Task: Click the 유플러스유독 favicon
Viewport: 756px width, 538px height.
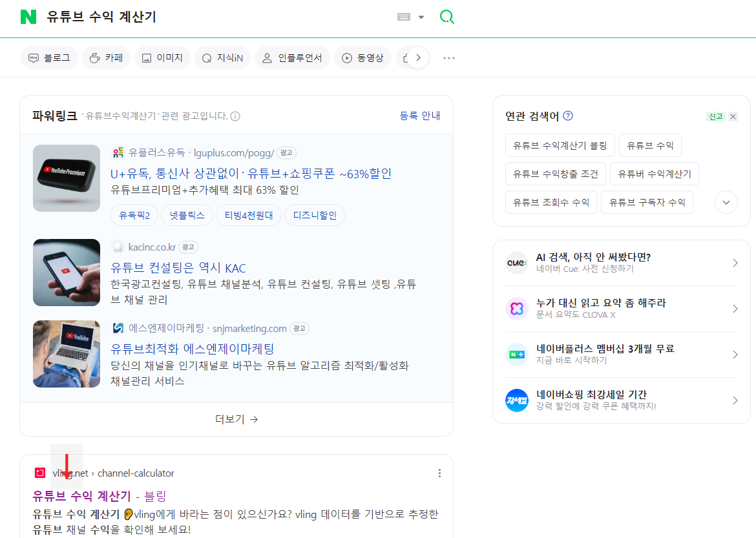Action: pos(117,153)
